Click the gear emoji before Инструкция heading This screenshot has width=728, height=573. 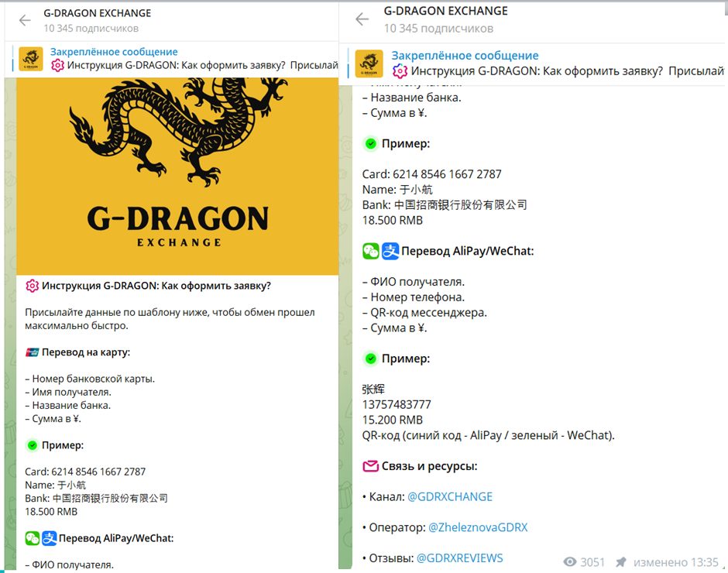[32, 286]
